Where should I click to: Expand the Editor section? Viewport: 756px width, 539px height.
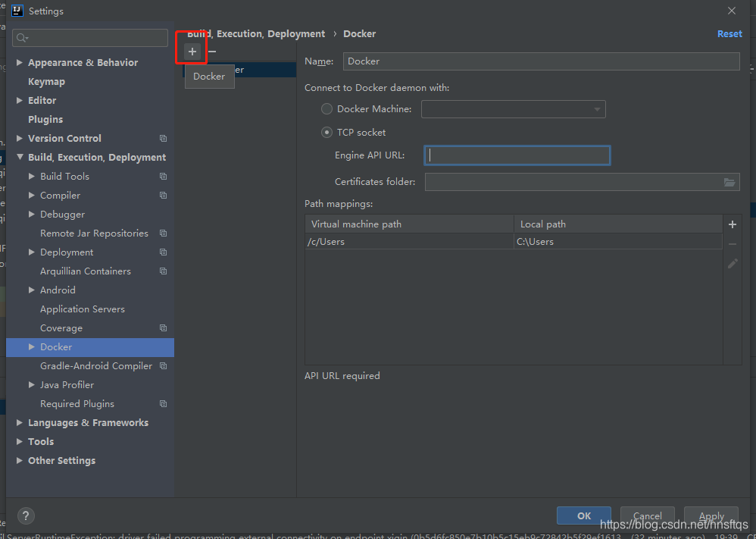(x=19, y=100)
